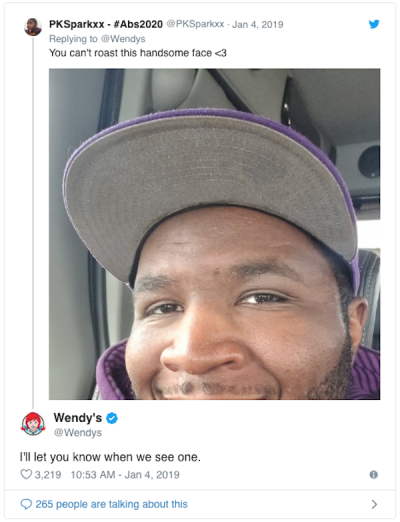The height and width of the screenshot is (522, 400).
Task: Click the Twitter bird logo icon
Action: (374, 24)
